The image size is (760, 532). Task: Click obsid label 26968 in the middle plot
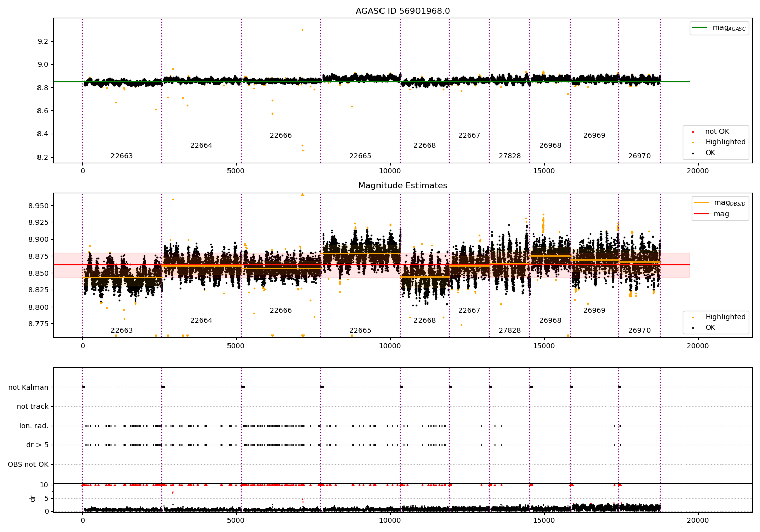(550, 321)
